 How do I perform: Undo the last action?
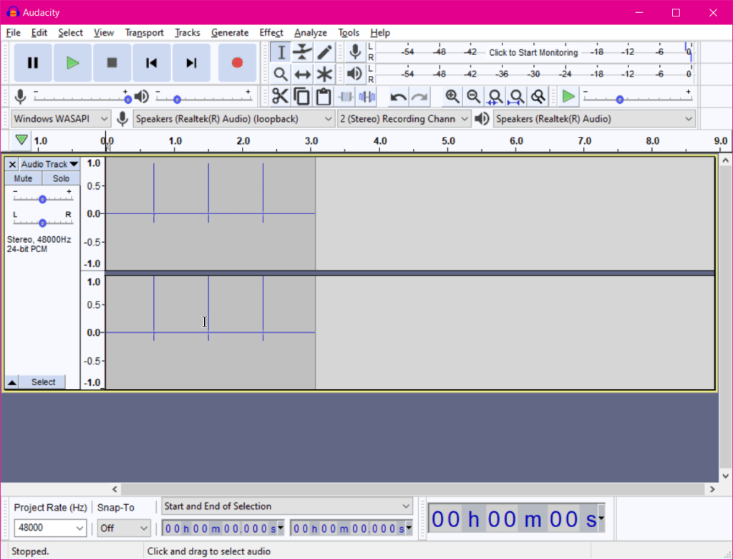click(x=398, y=97)
